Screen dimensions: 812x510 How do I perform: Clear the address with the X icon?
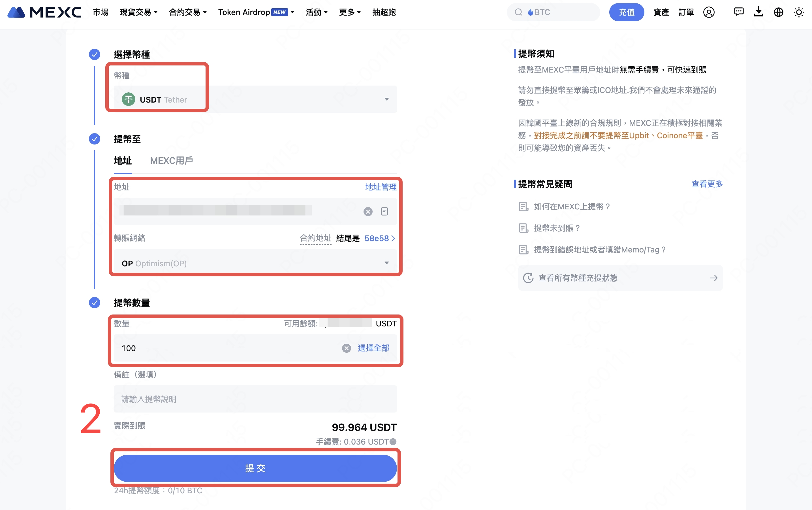tap(368, 211)
